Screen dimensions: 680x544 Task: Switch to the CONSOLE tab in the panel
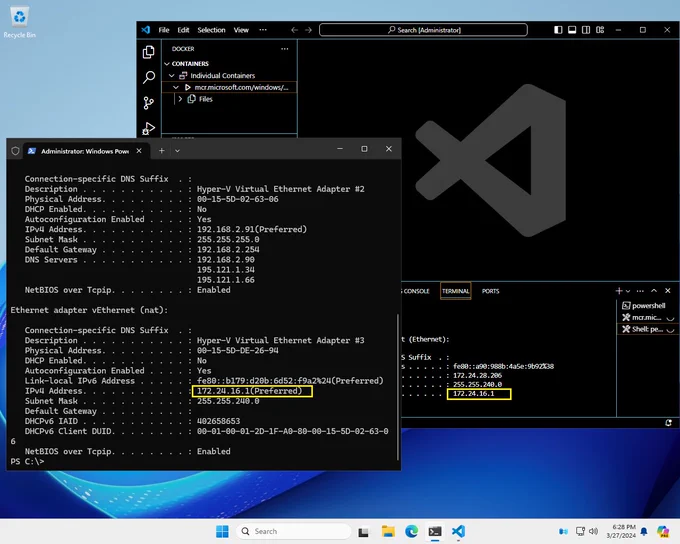[x=415, y=291]
